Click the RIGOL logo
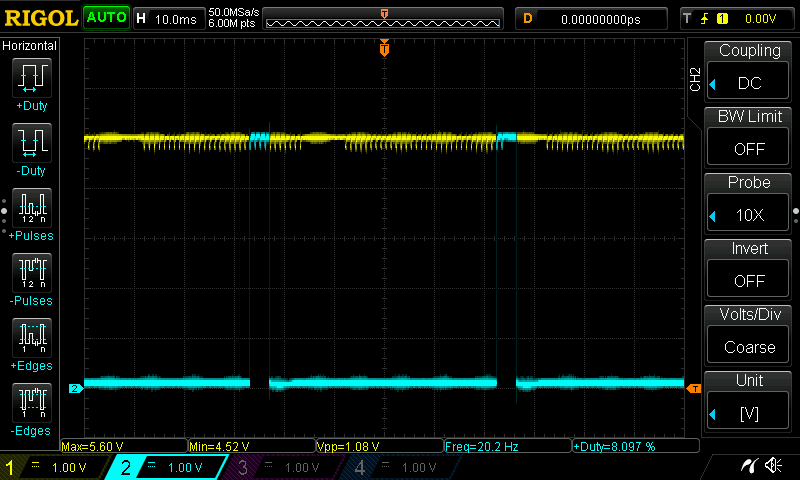The image size is (800, 480). (41, 18)
